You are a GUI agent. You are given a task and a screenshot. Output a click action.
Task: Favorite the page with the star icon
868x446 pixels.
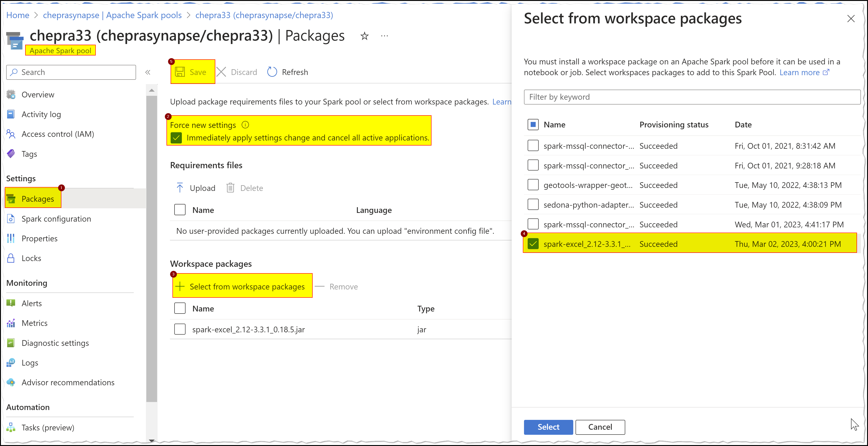click(x=364, y=36)
